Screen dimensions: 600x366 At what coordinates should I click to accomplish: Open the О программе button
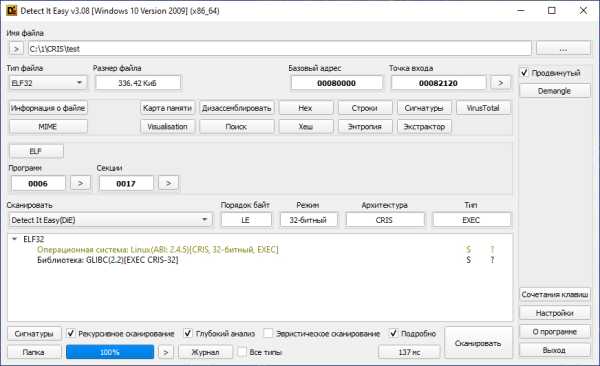click(554, 332)
